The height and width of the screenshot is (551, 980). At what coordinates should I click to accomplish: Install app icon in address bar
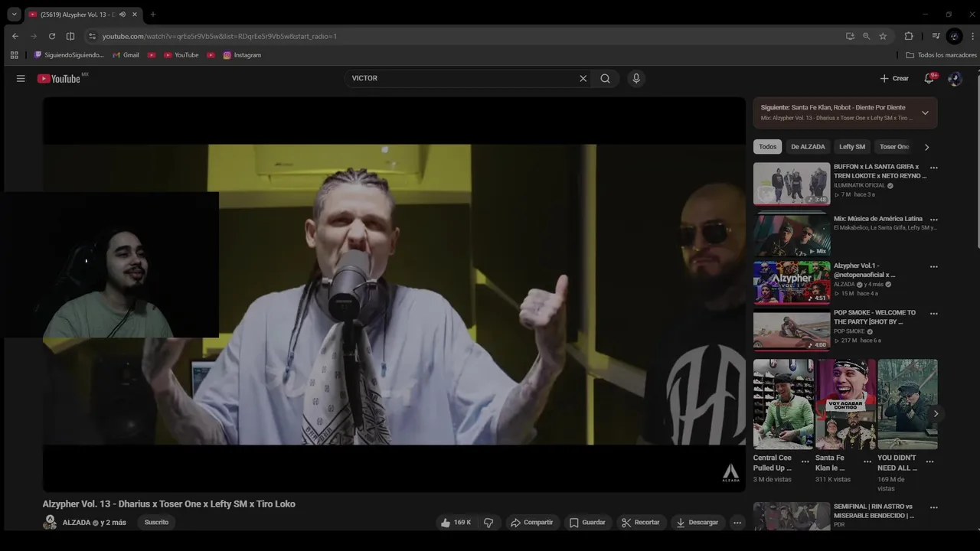pos(850,36)
